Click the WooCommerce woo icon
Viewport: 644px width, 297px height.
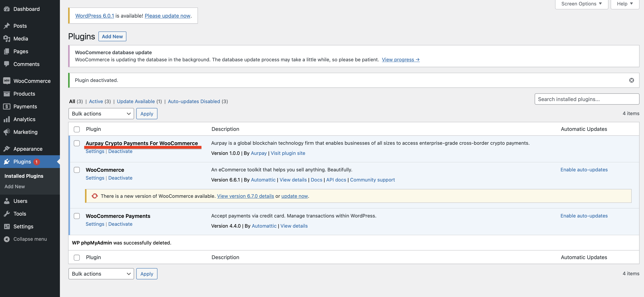click(7, 81)
